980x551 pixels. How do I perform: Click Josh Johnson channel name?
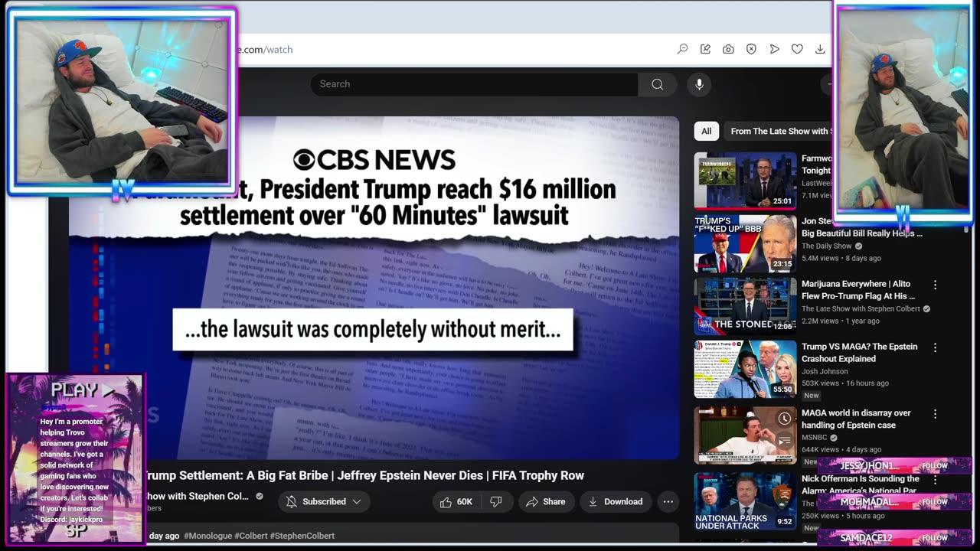coord(825,372)
